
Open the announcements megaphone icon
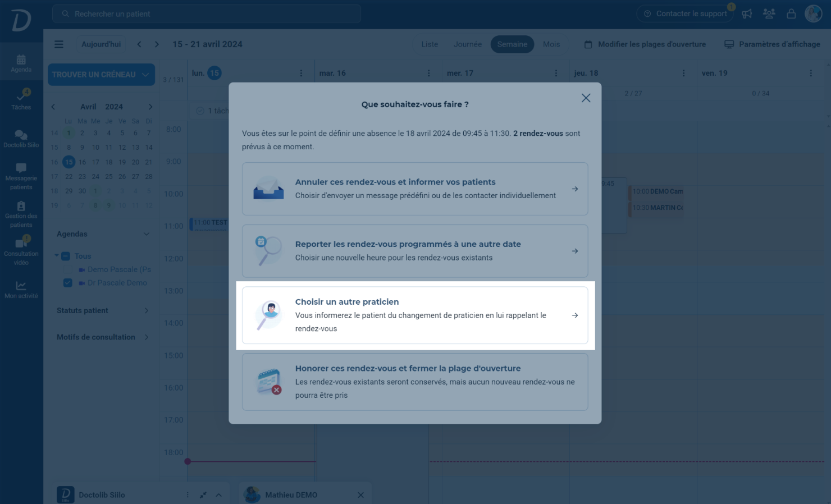(x=747, y=14)
